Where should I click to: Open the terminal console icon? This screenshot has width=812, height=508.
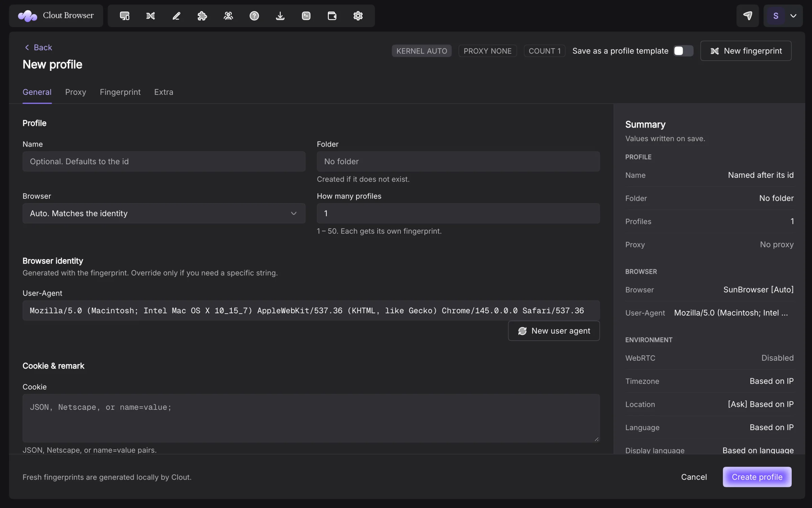tap(306, 16)
